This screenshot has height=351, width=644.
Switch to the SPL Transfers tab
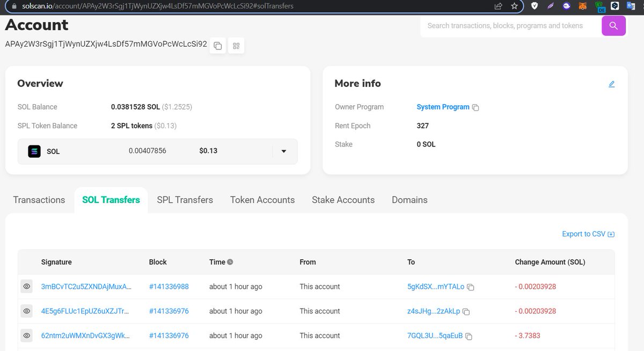point(185,200)
